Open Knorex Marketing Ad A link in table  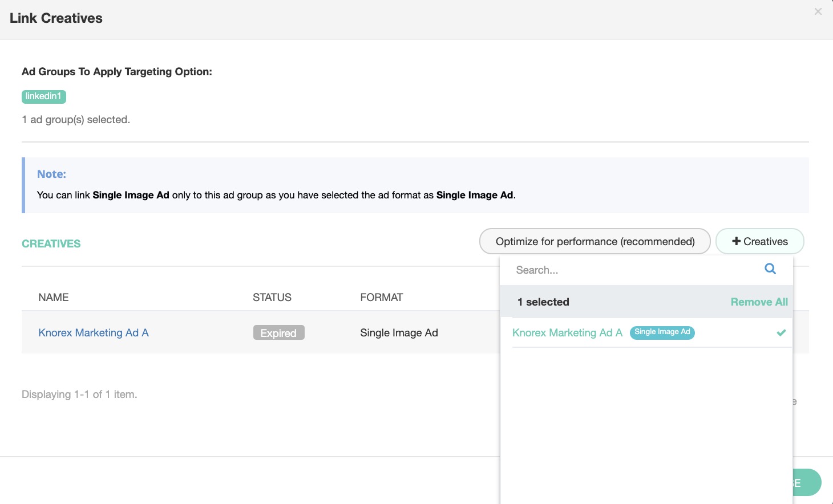pyautogui.click(x=94, y=332)
